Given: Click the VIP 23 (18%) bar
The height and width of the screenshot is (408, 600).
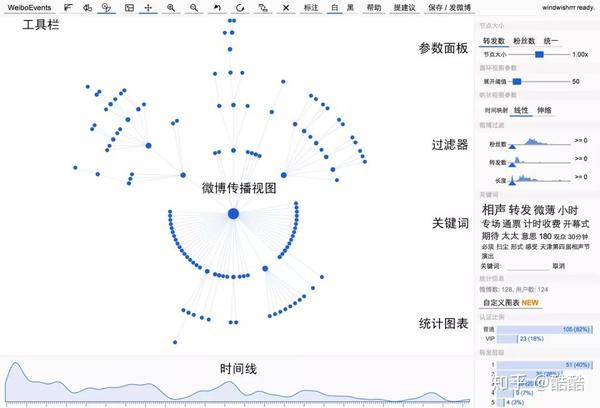Looking at the screenshot, I should point(507,339).
